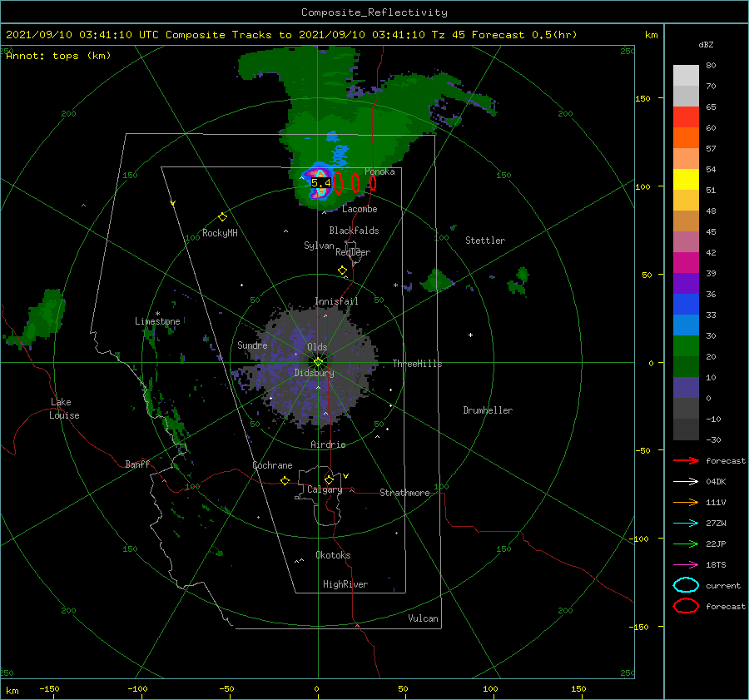Click the Cochrane map label
Screen dimensions: 749x700
[272, 465]
